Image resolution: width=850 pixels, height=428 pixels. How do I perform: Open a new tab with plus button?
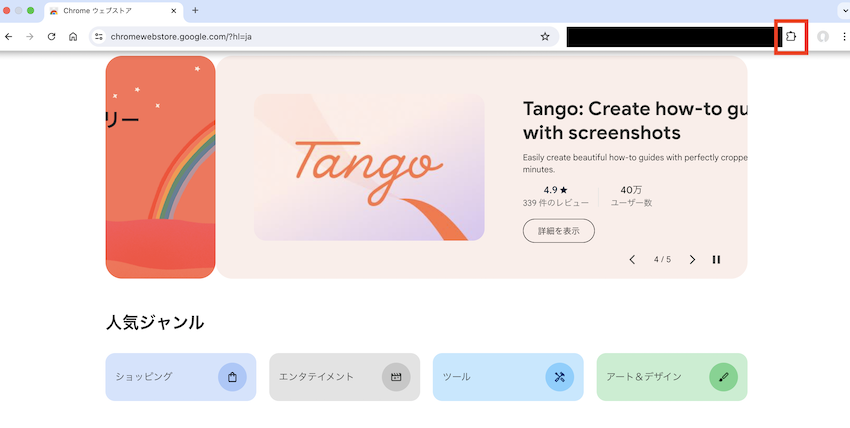pos(195,10)
